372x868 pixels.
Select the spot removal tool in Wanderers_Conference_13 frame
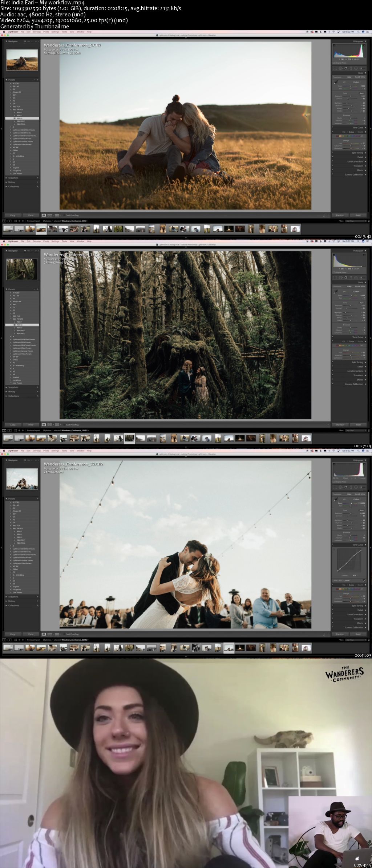coord(341,277)
